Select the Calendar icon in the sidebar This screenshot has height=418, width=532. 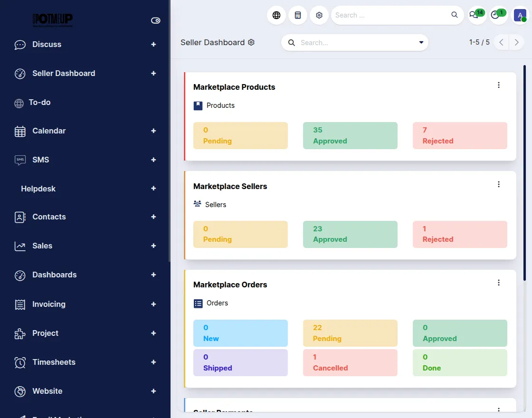(x=19, y=131)
